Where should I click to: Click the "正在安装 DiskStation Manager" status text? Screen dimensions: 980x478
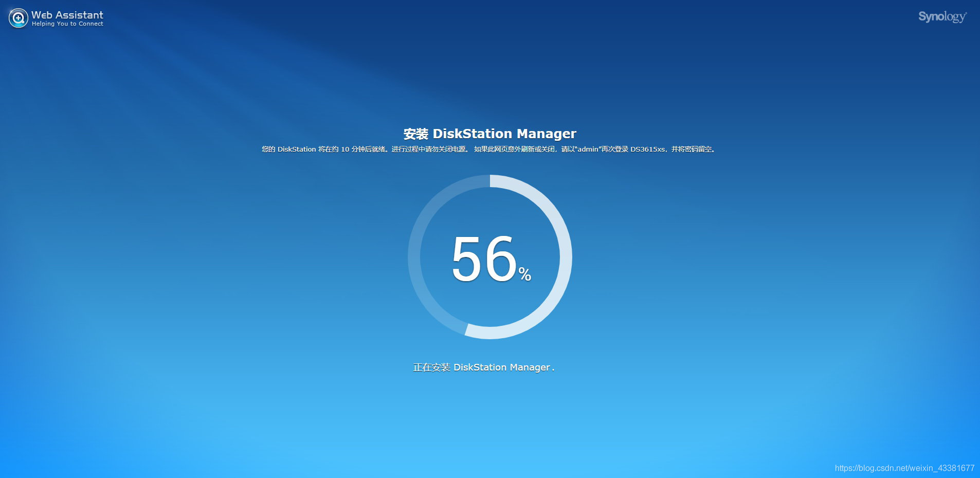484,367
